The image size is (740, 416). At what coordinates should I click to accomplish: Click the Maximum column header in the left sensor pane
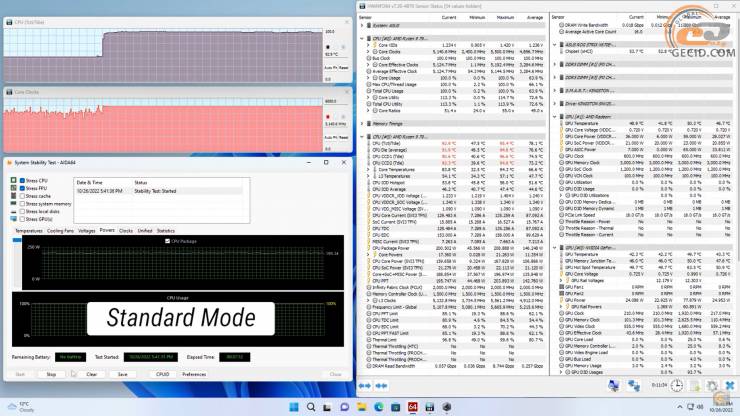click(x=505, y=17)
